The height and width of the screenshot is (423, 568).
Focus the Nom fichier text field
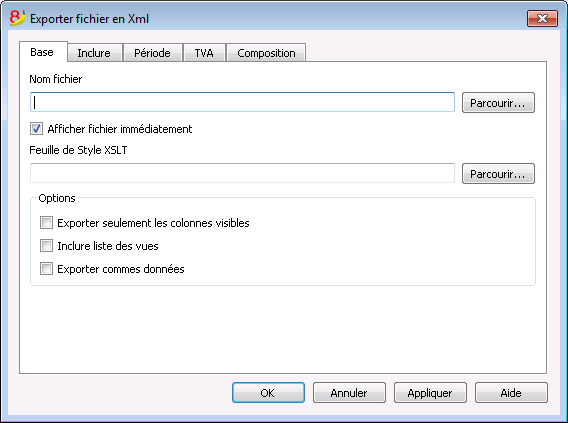[242, 102]
